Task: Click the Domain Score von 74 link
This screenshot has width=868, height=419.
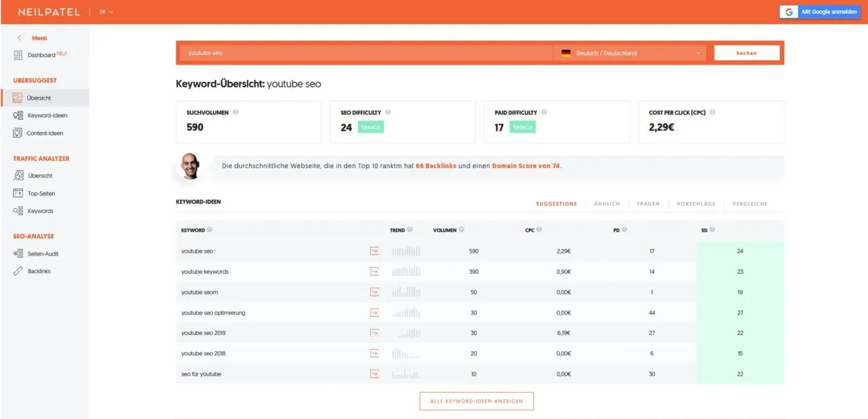Action: (526, 165)
